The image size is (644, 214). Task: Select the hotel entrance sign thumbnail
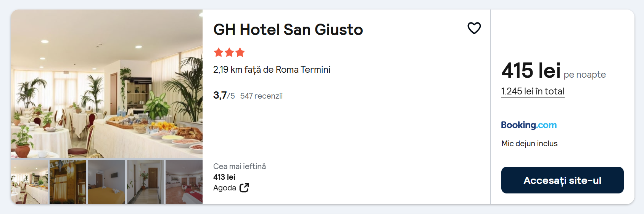pyautogui.click(x=68, y=182)
